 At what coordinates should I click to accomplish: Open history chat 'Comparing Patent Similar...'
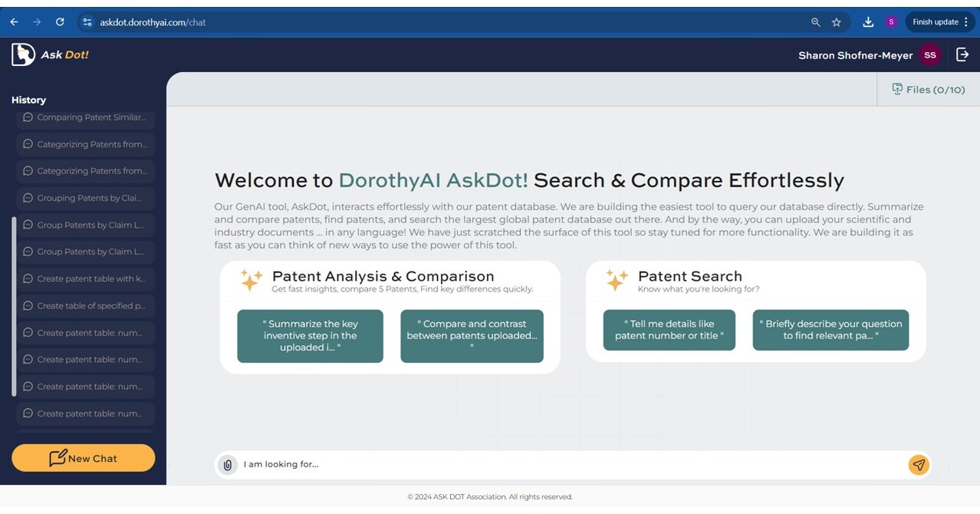[x=85, y=117]
